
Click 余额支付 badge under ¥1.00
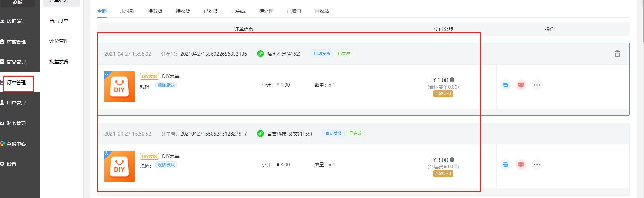coord(443,94)
